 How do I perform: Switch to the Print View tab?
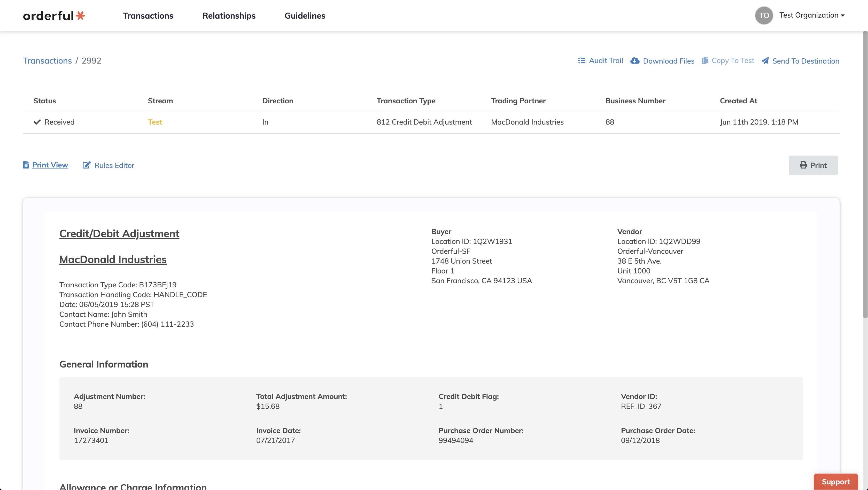(50, 165)
